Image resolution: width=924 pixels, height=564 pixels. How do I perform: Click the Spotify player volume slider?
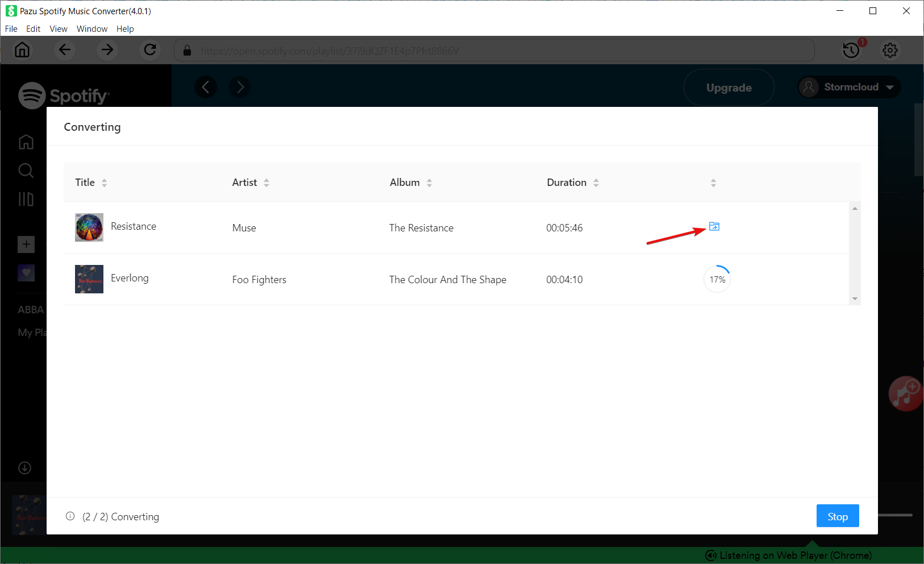tap(895, 515)
